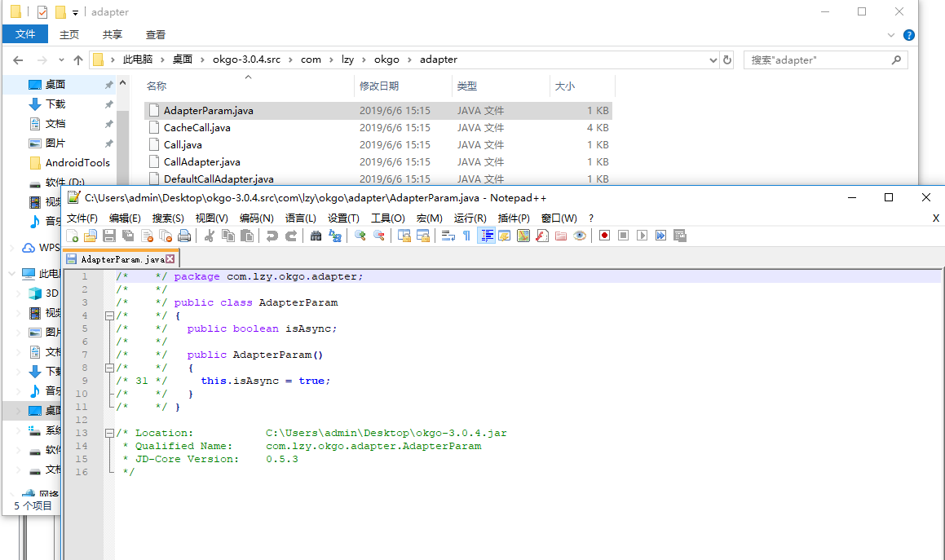945x560 pixels.
Task: Click the Playback macro button
Action: pos(643,236)
